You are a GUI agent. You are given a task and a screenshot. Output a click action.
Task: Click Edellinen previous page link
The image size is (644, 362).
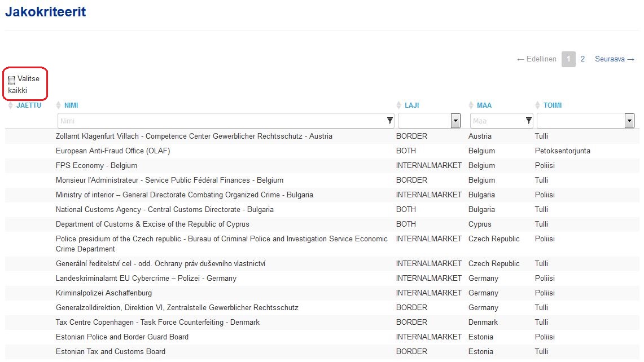point(536,59)
